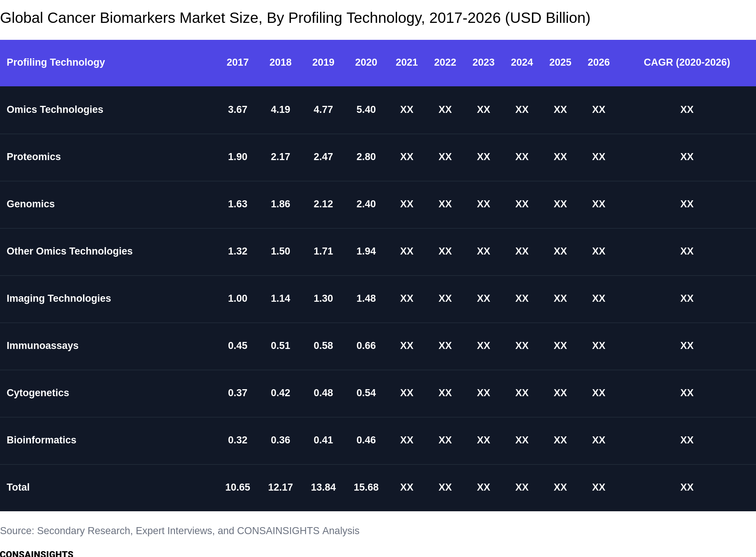The width and height of the screenshot is (756, 557).
Task: Select the 2022 column header
Action: point(445,62)
